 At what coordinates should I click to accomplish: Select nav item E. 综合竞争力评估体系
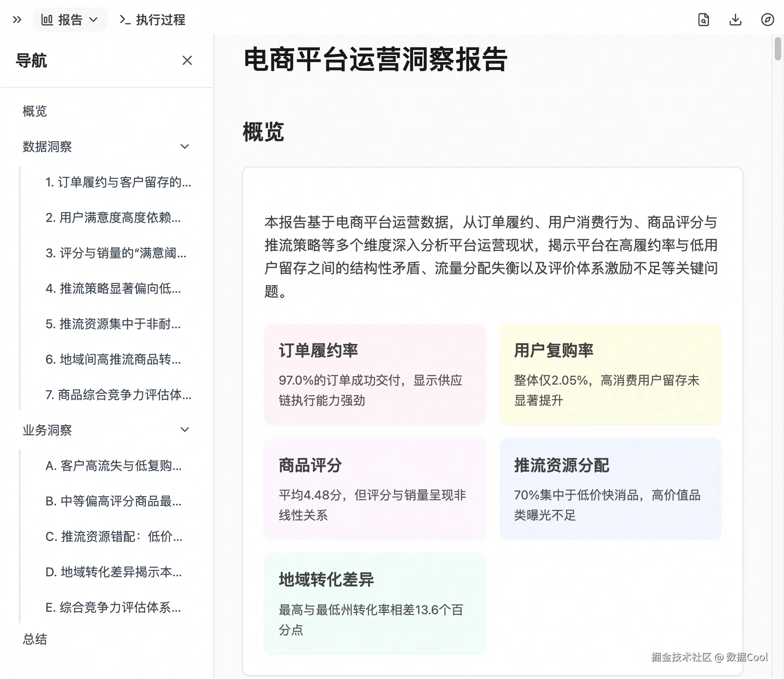113,607
